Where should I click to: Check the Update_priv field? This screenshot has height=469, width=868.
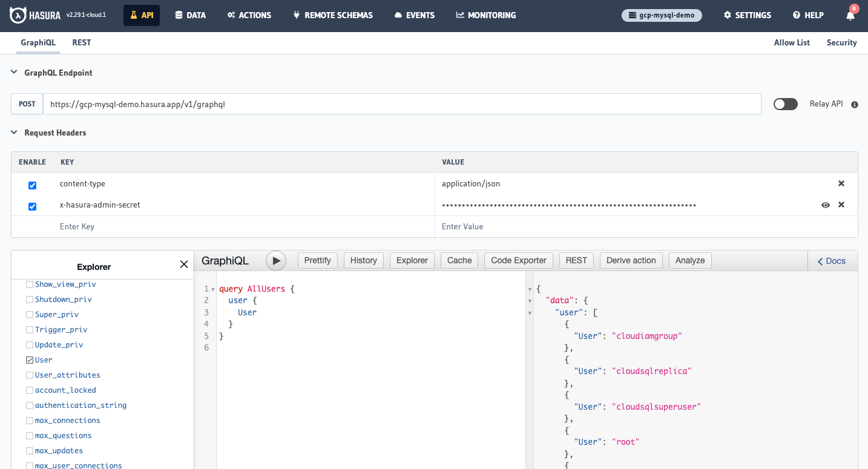tap(30, 344)
